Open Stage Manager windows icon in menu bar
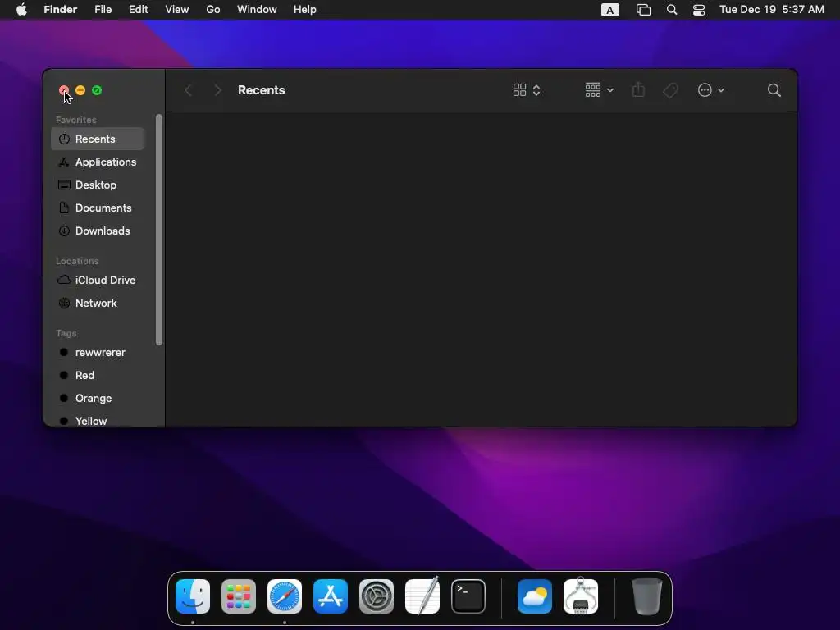Viewport: 840px width, 630px height. pos(643,10)
